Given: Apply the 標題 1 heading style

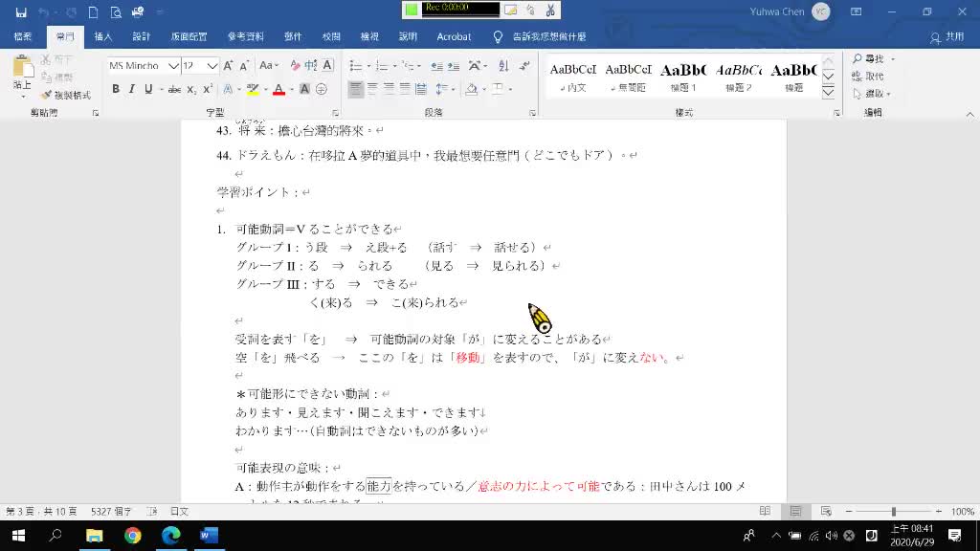Looking at the screenshot, I should (x=683, y=77).
